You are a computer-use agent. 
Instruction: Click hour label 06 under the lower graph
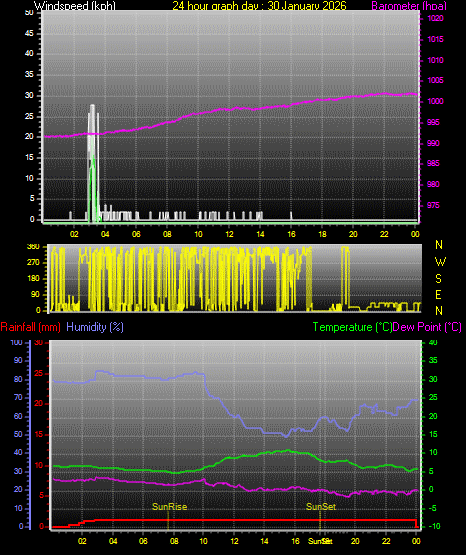click(x=143, y=541)
